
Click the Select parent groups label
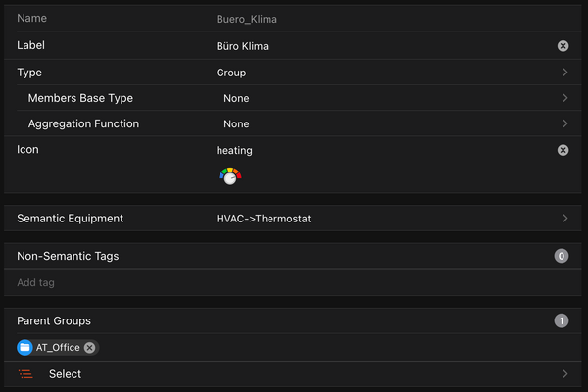66,374
